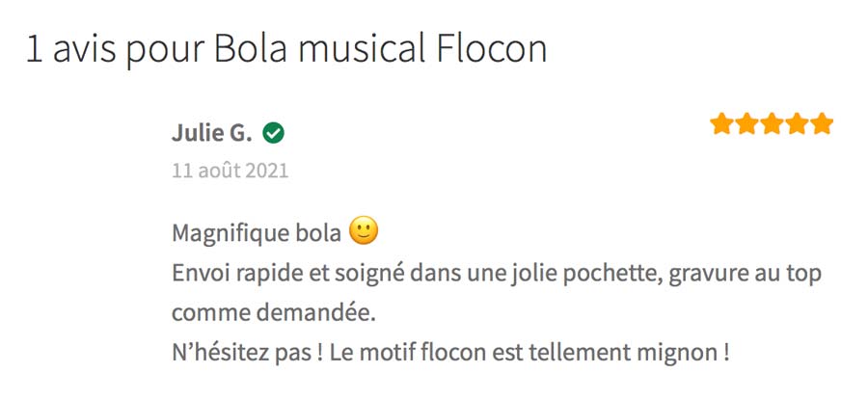Click the review date 11 août 2021

click(231, 171)
